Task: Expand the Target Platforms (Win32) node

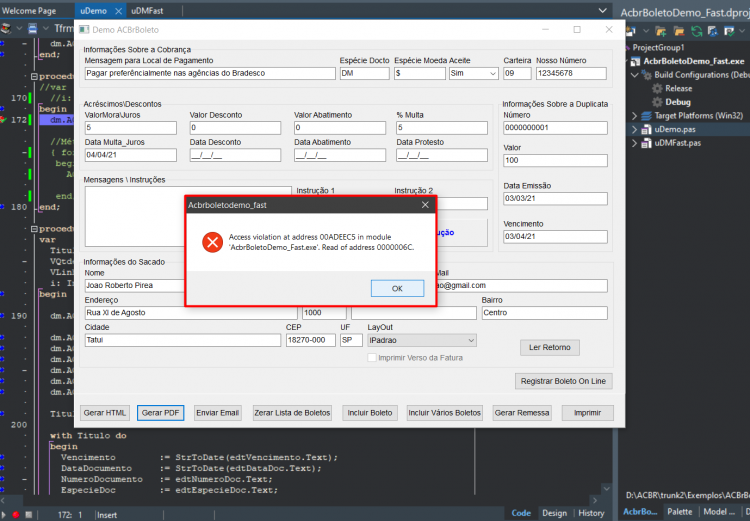Action: tap(635, 116)
